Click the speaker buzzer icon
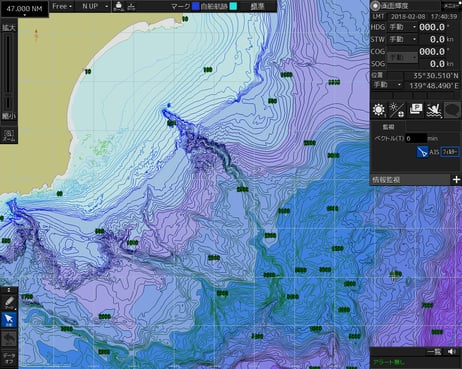The width and height of the screenshot is (462, 369). [452, 352]
